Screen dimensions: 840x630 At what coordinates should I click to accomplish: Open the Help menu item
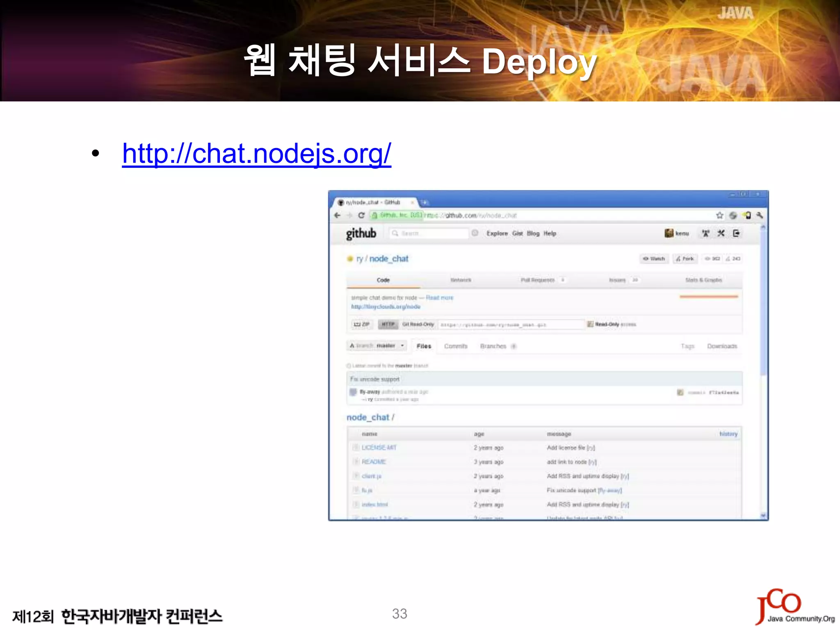coord(550,233)
